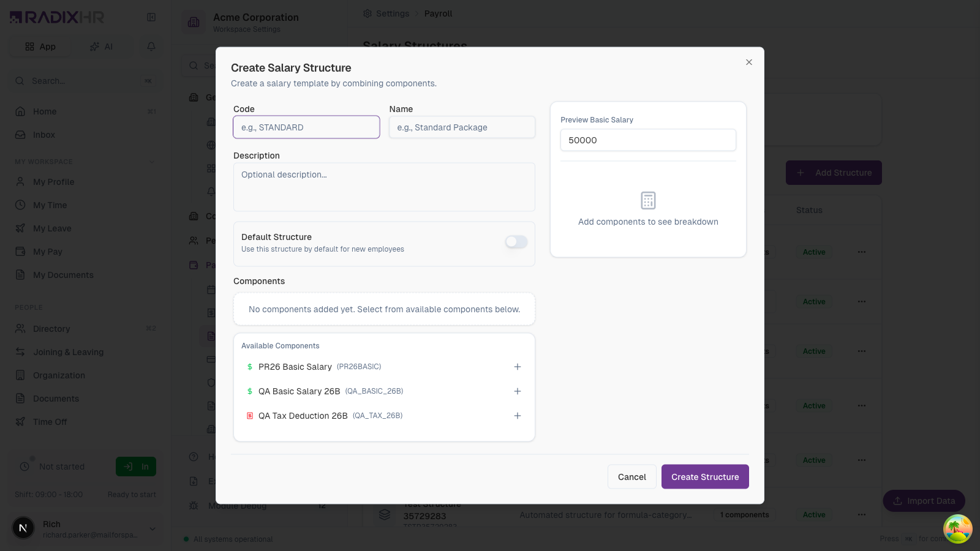Toggle the Default Structure switch
Viewport: 980px width, 551px height.
click(x=516, y=242)
